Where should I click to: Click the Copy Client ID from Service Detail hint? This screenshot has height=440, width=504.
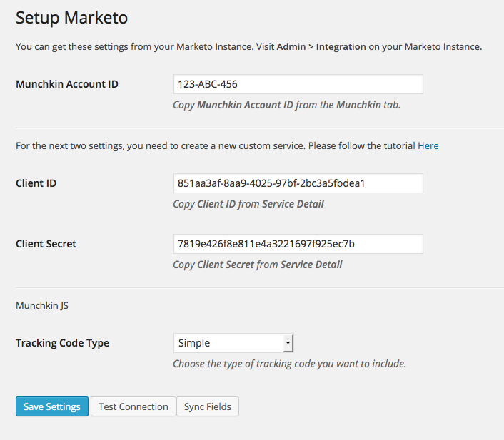click(x=248, y=204)
